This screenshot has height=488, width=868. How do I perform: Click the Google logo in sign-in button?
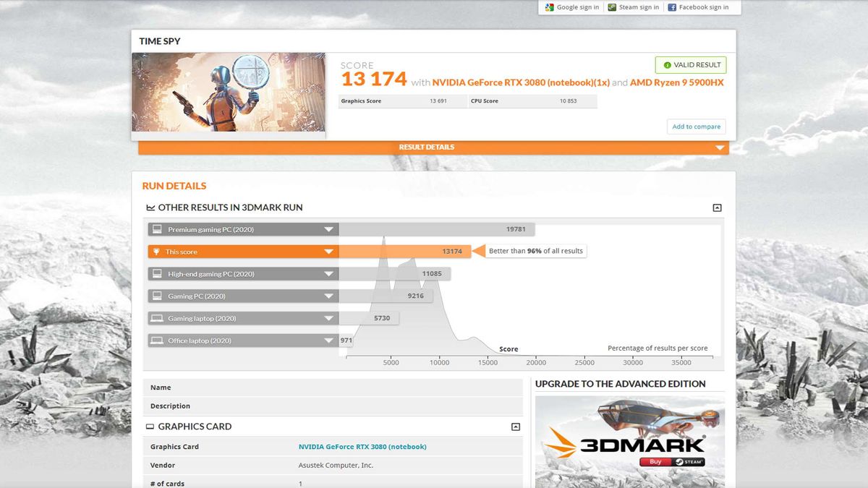coord(549,7)
